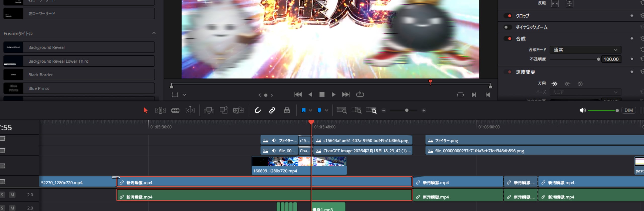Mute the first audio track with M

tap(12, 195)
